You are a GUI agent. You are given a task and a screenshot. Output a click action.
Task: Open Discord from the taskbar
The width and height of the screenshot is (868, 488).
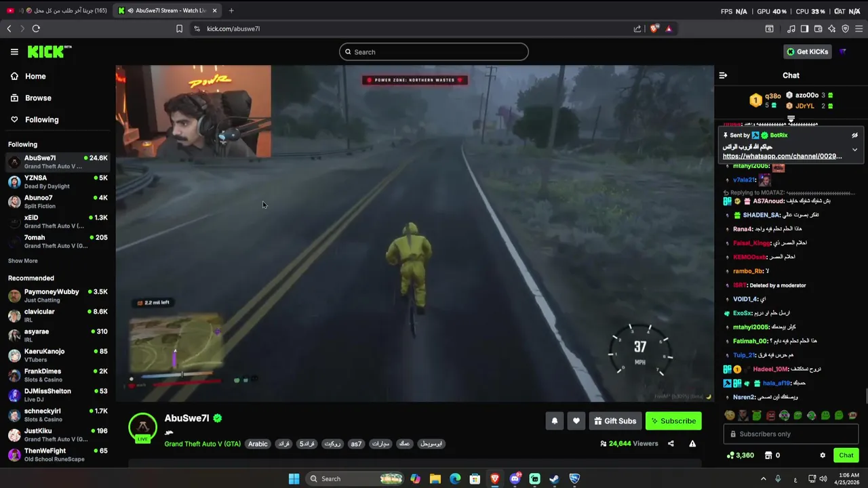515,479
